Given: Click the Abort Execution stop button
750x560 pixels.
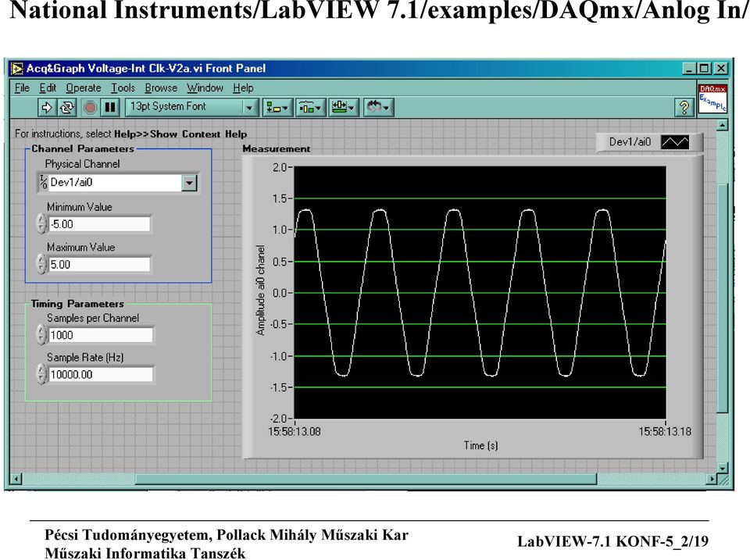Looking at the screenshot, I should (x=89, y=107).
